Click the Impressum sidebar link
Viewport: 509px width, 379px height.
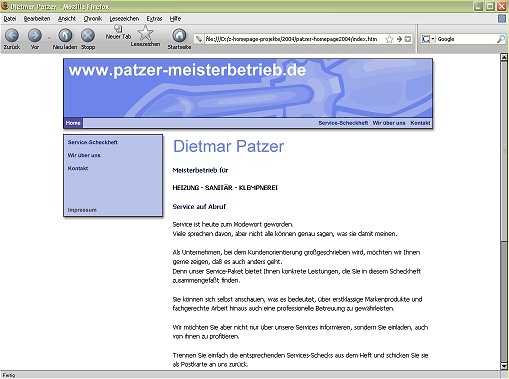click(x=82, y=210)
